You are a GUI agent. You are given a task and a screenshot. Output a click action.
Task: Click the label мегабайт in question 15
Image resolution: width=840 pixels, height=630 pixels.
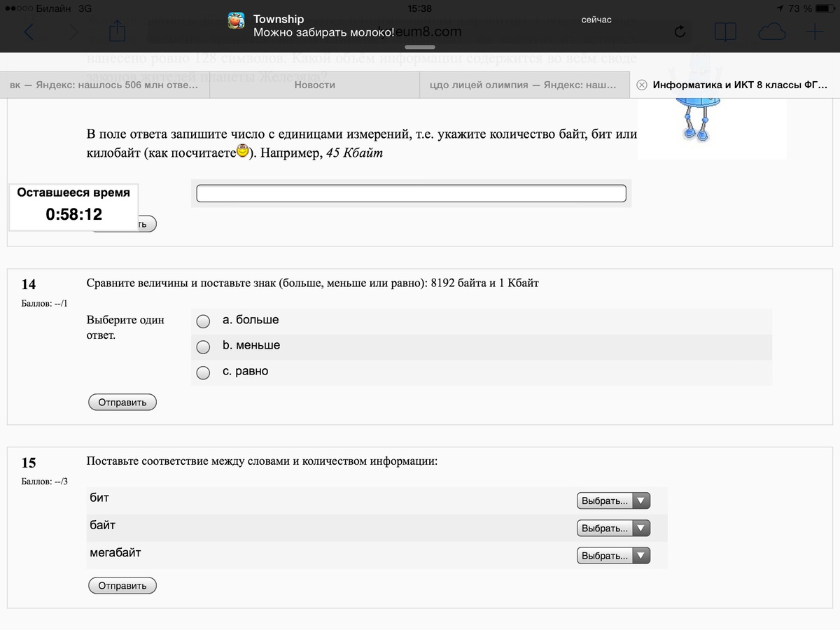tap(115, 552)
